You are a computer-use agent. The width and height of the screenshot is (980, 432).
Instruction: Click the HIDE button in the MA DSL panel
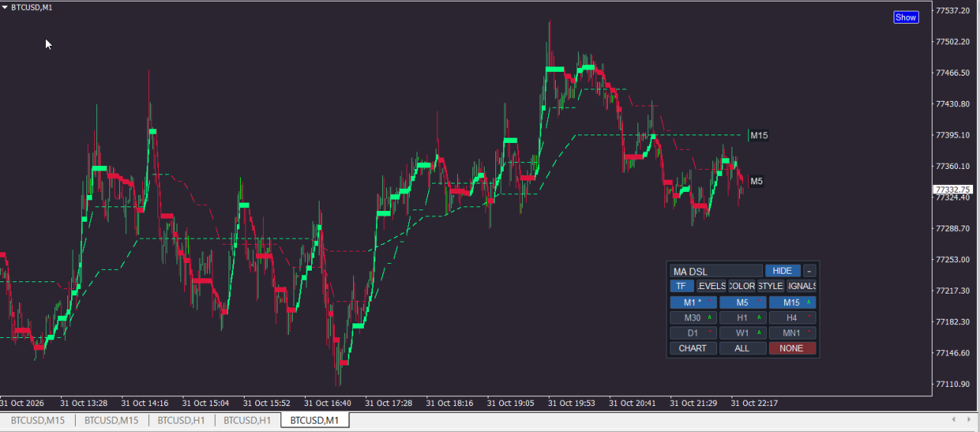point(783,271)
